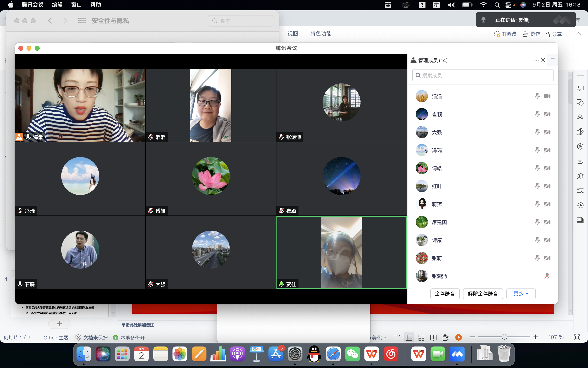Select 廖建国 in the member list
Image resolution: width=588 pixels, height=368 pixels.
(x=483, y=222)
